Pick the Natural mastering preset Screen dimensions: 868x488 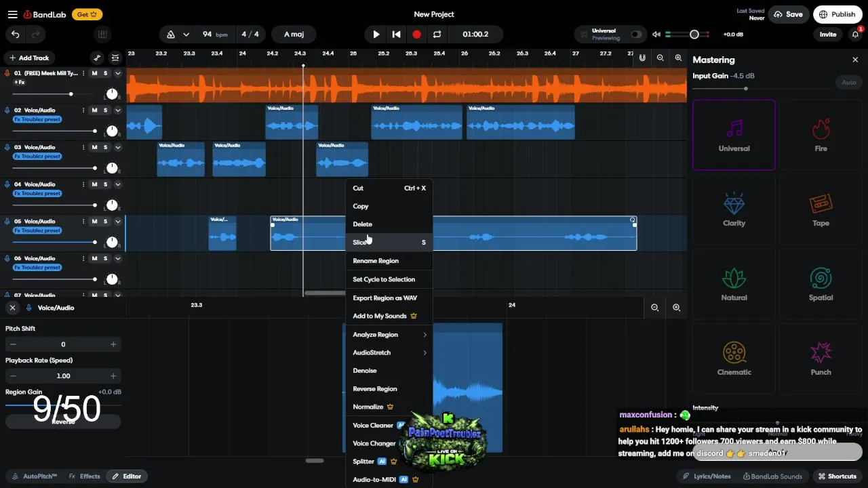pyautogui.click(x=734, y=284)
